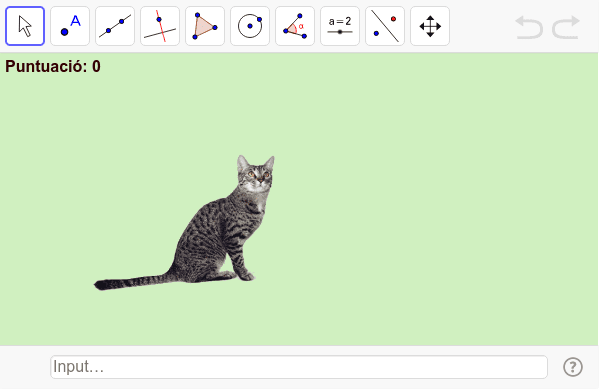Select the Polygon tool
The width and height of the screenshot is (600, 390).
[205, 26]
